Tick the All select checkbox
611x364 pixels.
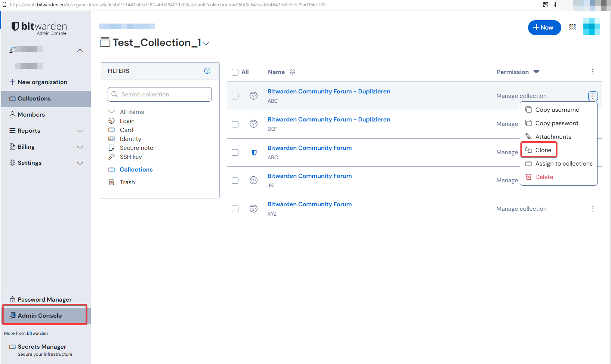tap(235, 72)
